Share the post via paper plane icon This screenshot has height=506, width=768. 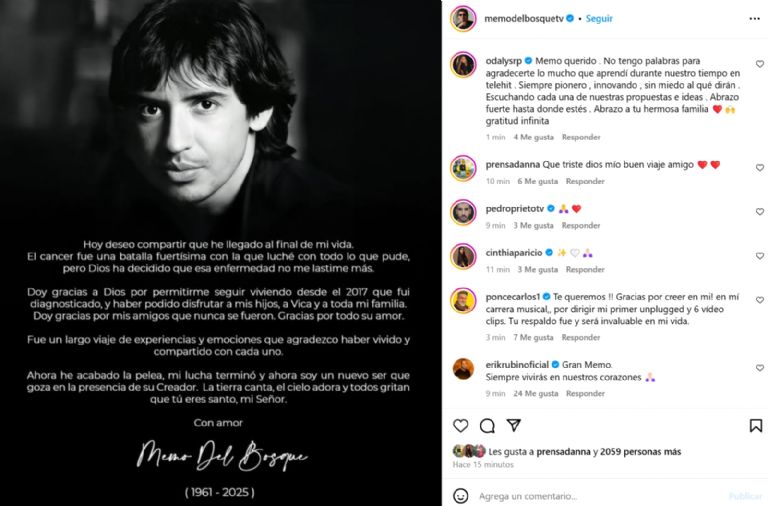(513, 425)
